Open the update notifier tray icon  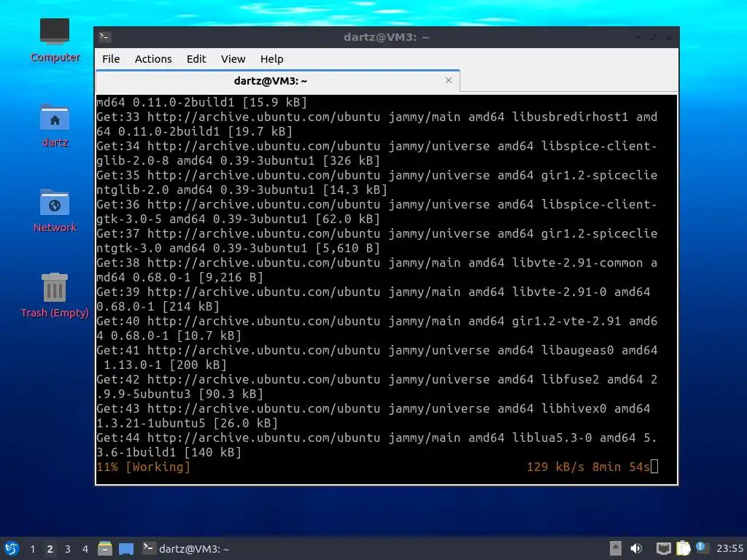pyautogui.click(x=702, y=548)
